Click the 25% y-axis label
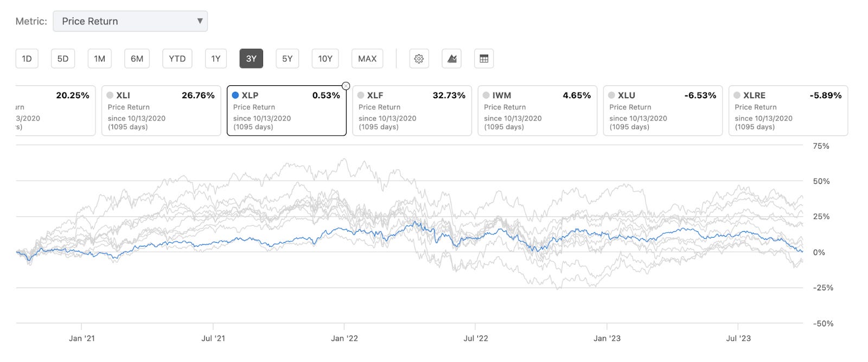This screenshot has width=868, height=362. (x=821, y=217)
